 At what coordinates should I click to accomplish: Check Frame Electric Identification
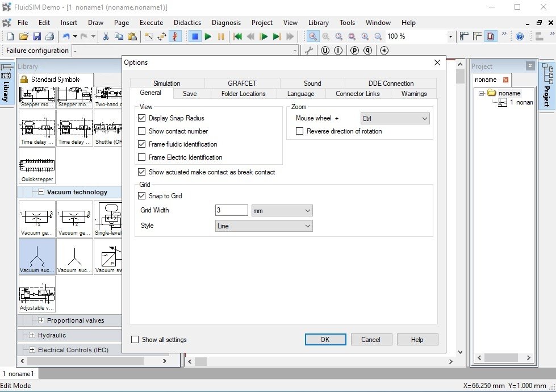tap(141, 157)
